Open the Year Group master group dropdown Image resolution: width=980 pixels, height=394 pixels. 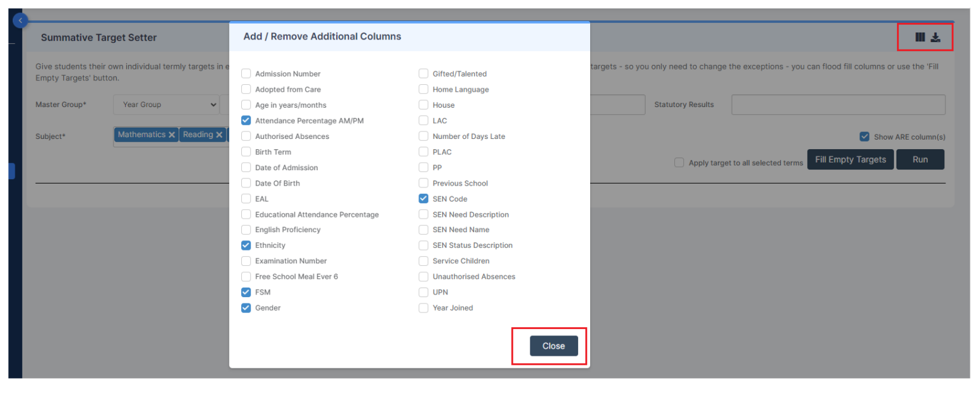click(x=166, y=105)
